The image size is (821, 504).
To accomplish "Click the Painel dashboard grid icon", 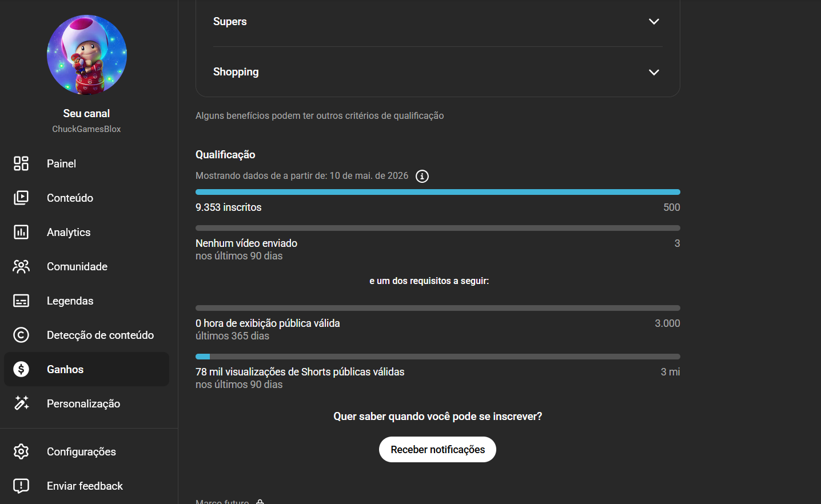I will [x=21, y=163].
